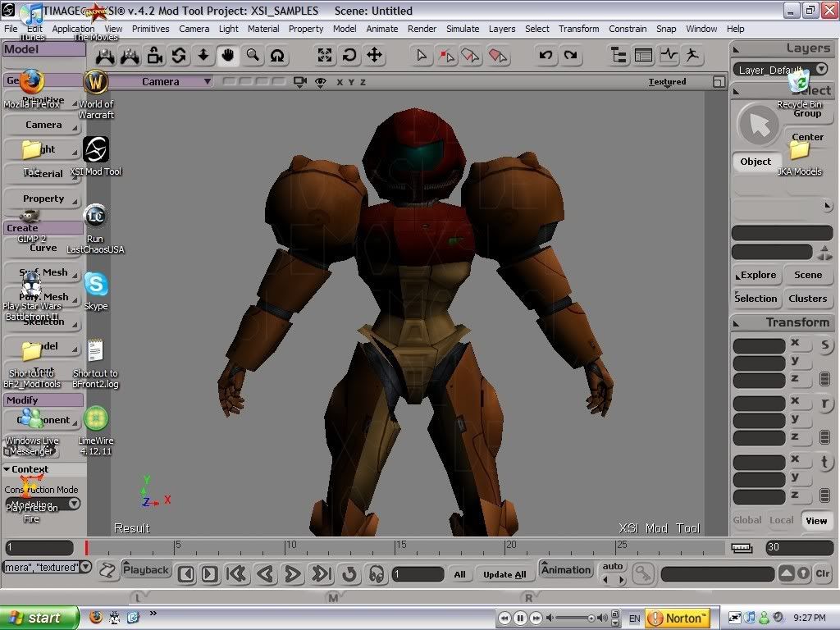Toggle View transform mode
This screenshot has height=630, width=840.
tap(816, 521)
